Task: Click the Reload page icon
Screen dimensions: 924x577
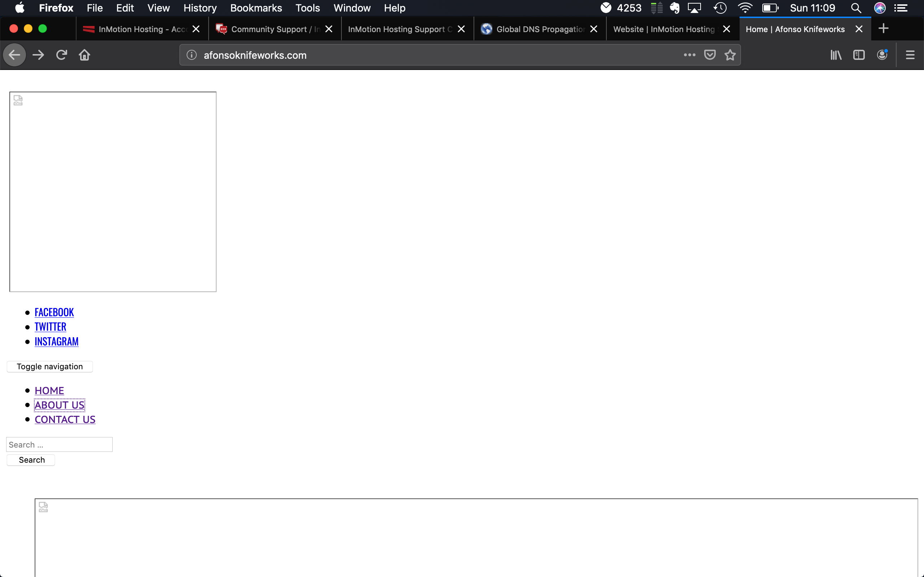Action: (x=61, y=55)
